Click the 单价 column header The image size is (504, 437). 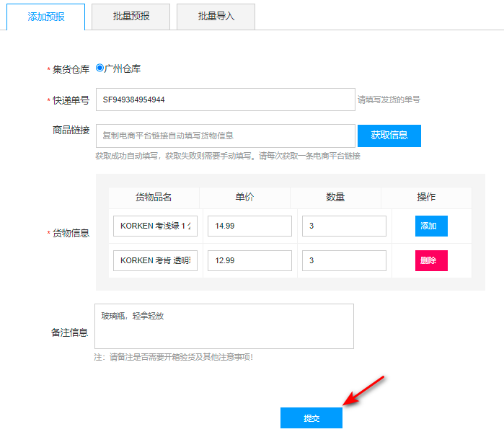point(244,198)
